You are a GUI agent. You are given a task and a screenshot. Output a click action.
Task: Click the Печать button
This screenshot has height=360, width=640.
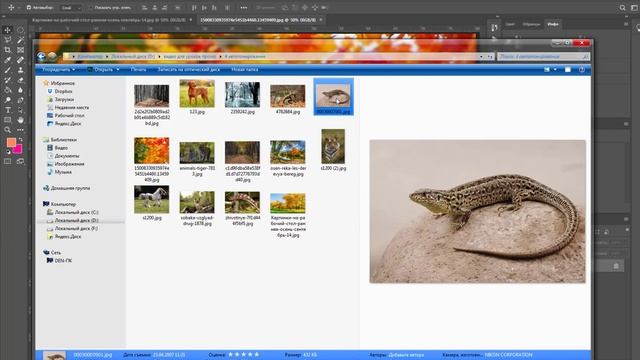[138, 70]
